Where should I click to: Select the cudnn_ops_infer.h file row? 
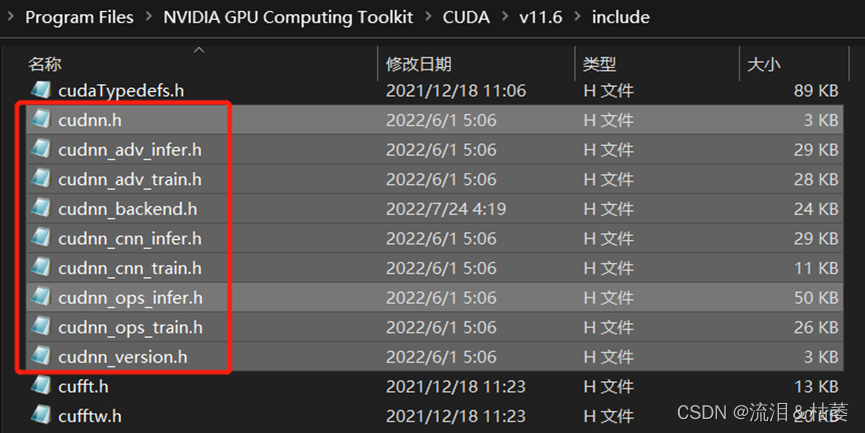[435, 297]
